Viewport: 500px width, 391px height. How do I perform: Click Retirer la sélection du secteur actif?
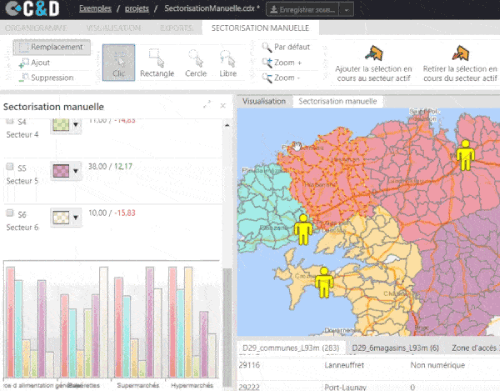click(460, 63)
